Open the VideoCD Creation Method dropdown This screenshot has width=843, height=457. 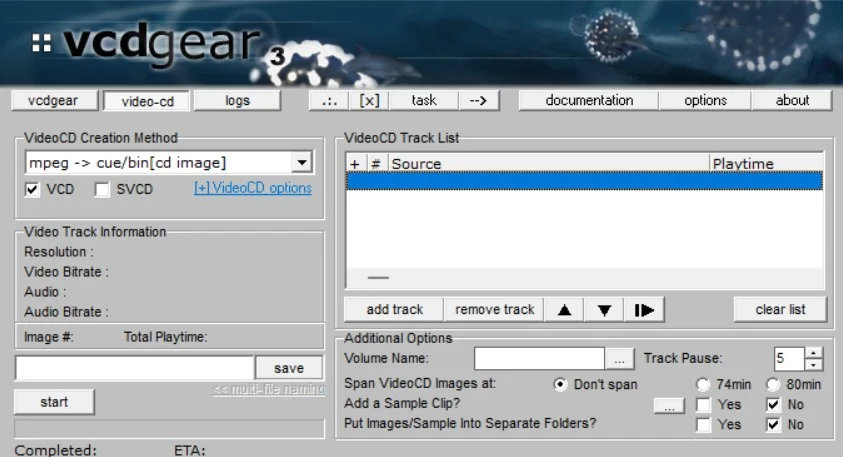pos(302,162)
